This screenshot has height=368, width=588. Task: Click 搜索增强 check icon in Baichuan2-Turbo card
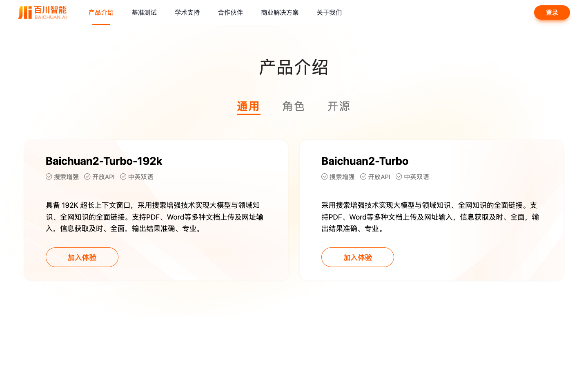click(x=325, y=177)
